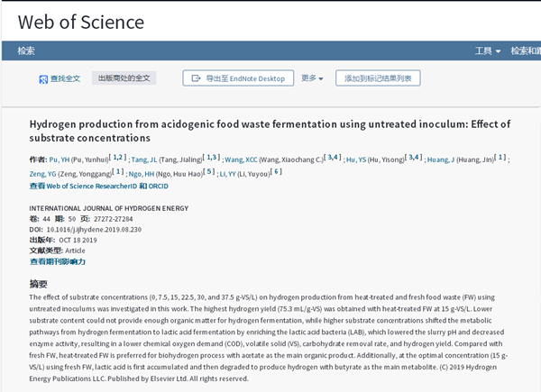The image size is (541, 392).
Task: Open author link Wang, XCC
Action: click(x=241, y=160)
